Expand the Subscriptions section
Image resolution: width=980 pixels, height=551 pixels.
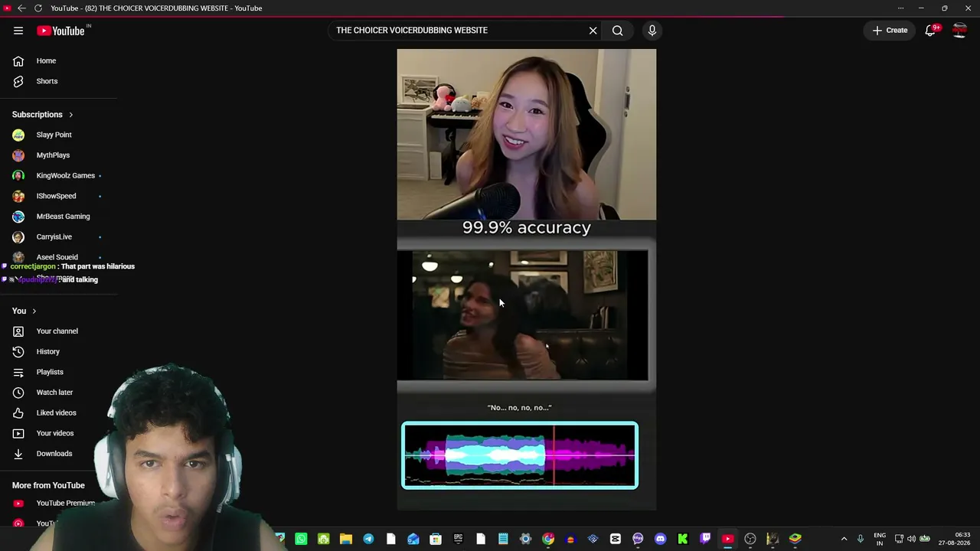tap(43, 115)
